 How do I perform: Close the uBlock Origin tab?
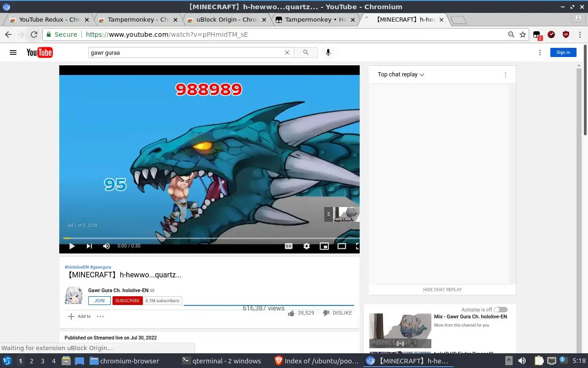click(x=264, y=20)
